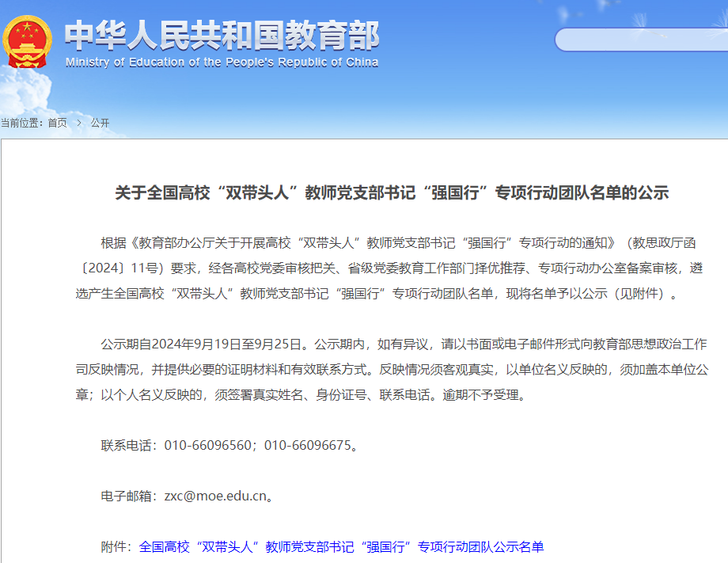The width and height of the screenshot is (728, 563).
Task: Click the national emblem logo icon
Action: point(27,42)
